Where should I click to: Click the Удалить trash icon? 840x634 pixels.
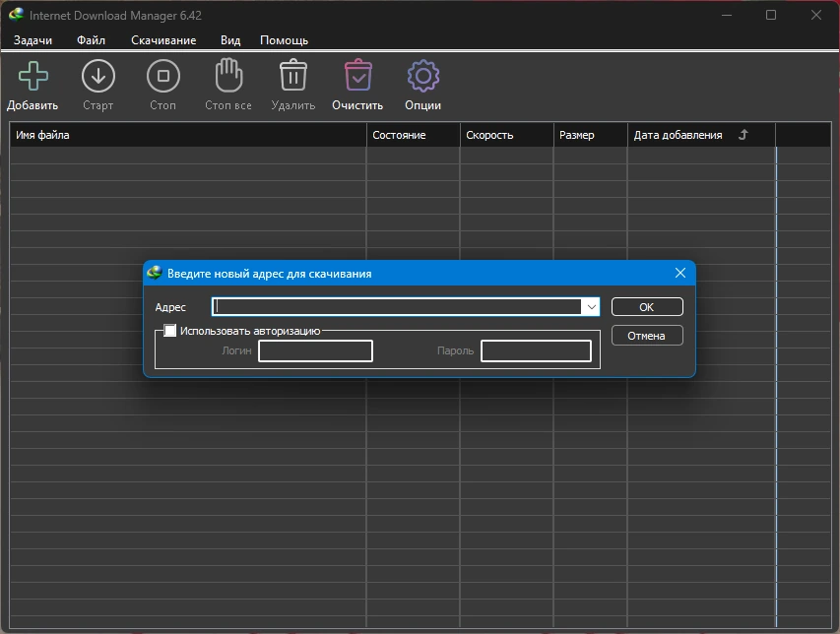tap(293, 75)
